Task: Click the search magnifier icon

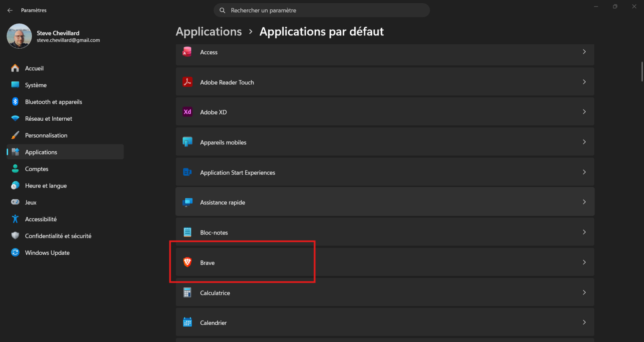Action: 222,10
